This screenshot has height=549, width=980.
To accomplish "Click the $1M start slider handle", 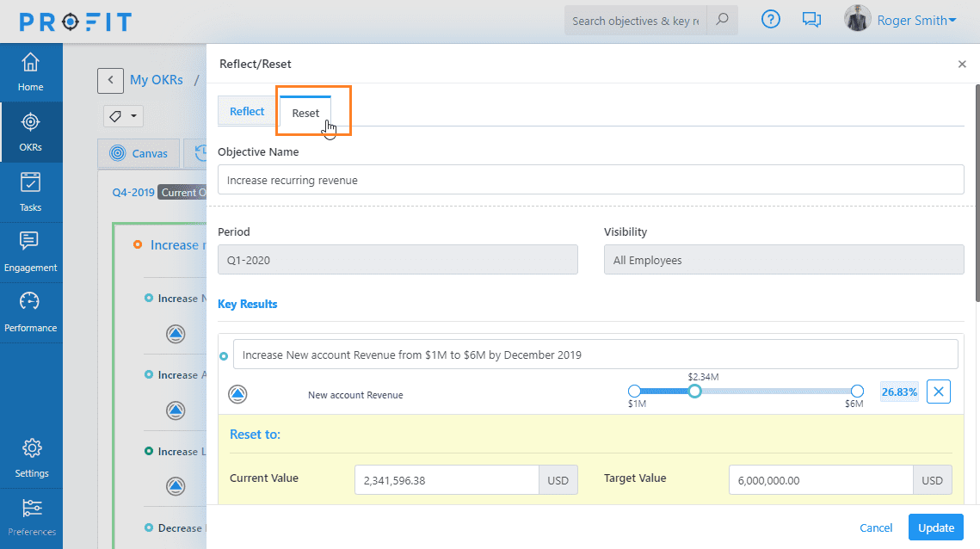I will pyautogui.click(x=634, y=392).
